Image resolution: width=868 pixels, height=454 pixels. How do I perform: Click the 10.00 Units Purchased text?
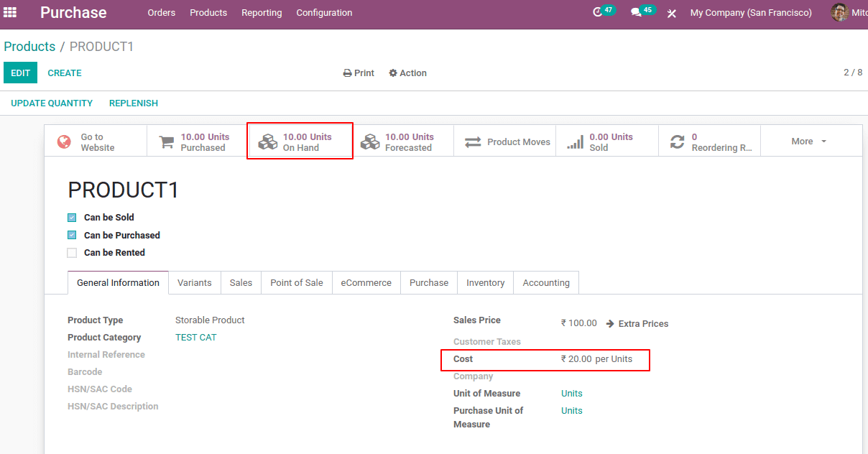(x=205, y=142)
